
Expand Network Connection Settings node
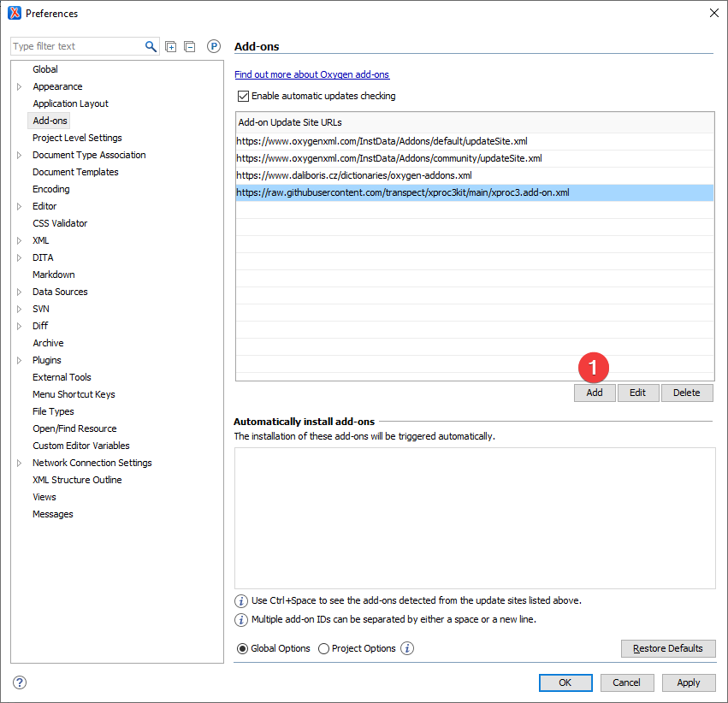click(19, 463)
